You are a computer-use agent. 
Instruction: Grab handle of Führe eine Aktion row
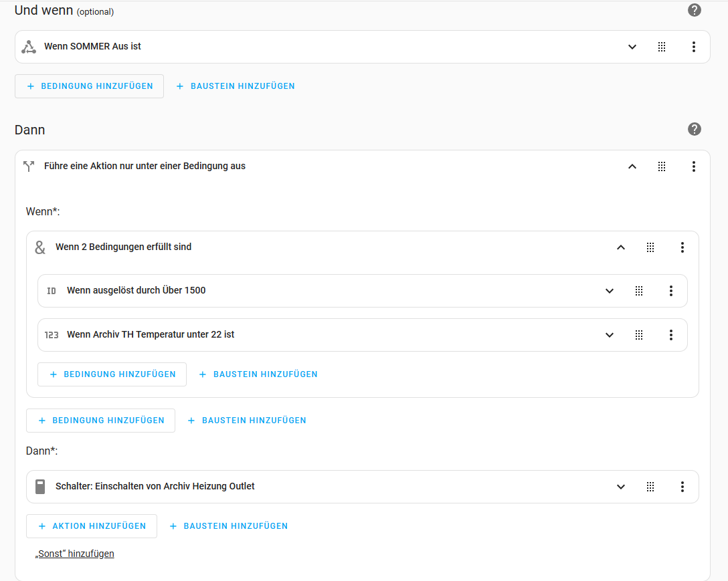tap(662, 166)
